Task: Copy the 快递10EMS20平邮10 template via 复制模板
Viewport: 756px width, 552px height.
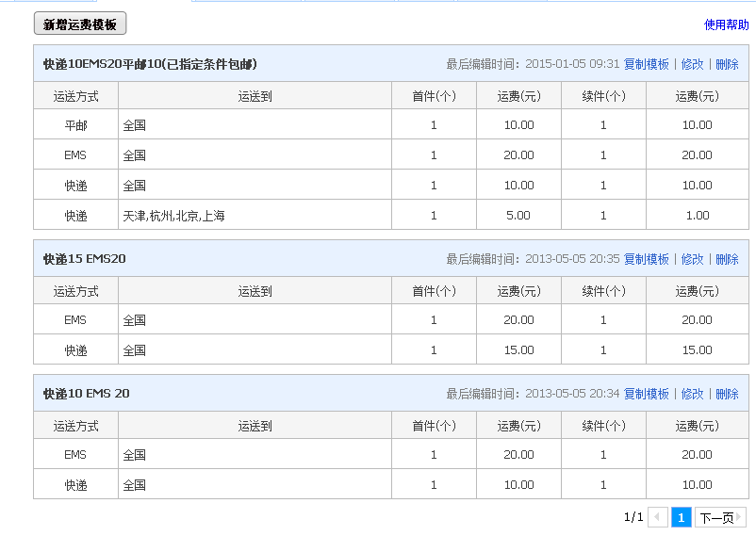Action: (x=646, y=64)
